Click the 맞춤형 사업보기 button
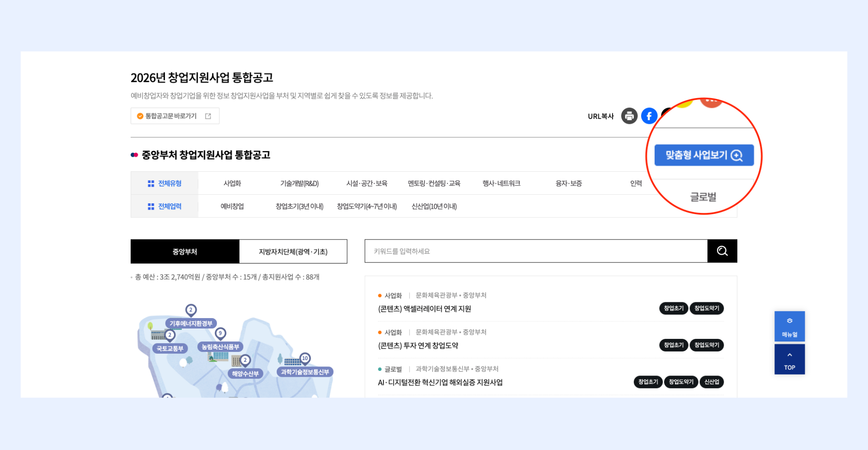Screen dimensions: 868x450 click(x=703, y=155)
